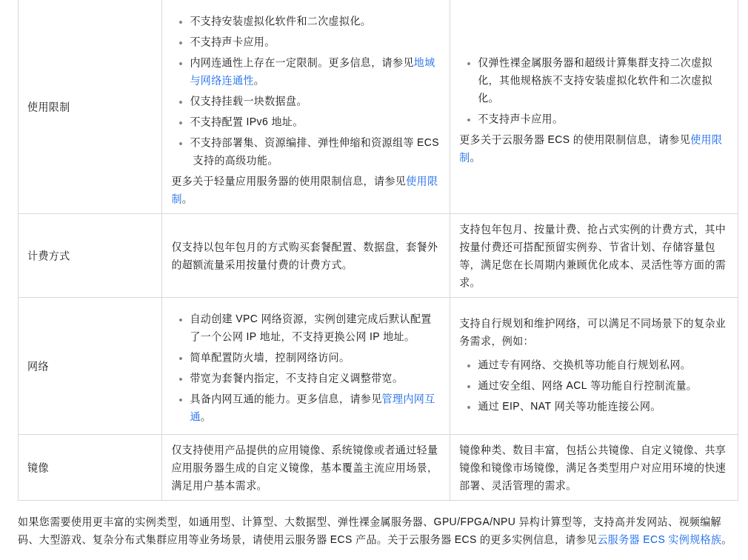Click the 计费方式 row header cell
Image resolution: width=748 pixels, height=560 pixels.
(90, 256)
